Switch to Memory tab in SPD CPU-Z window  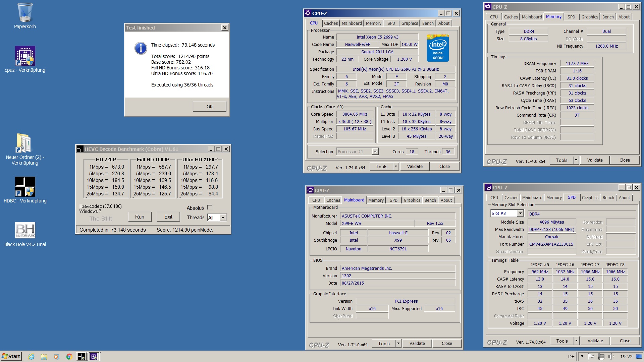coord(554,197)
